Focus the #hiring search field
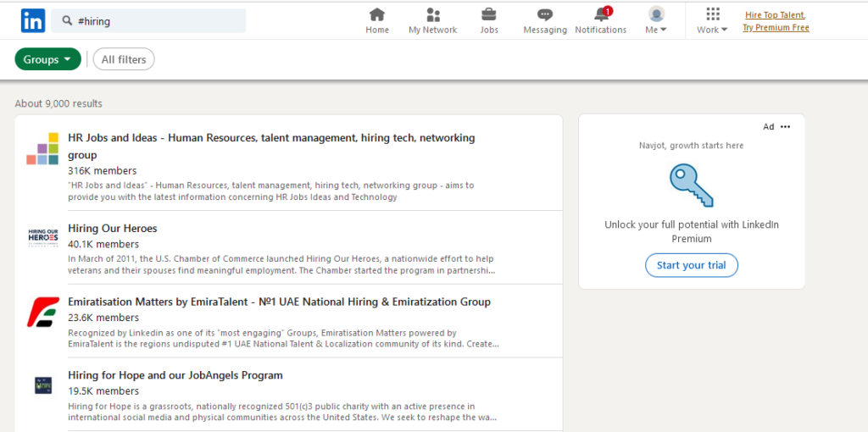The width and height of the screenshot is (868, 432). 148,21
